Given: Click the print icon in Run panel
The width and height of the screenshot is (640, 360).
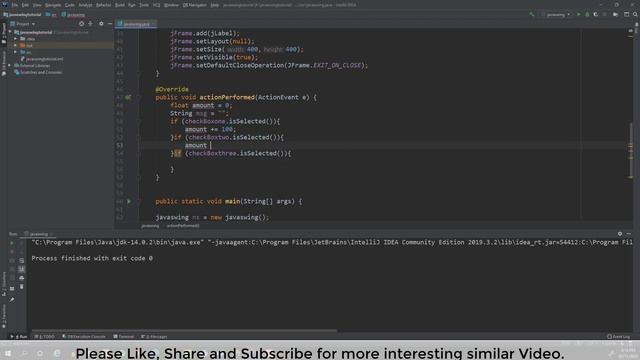Looking at the screenshot, I should [22, 278].
